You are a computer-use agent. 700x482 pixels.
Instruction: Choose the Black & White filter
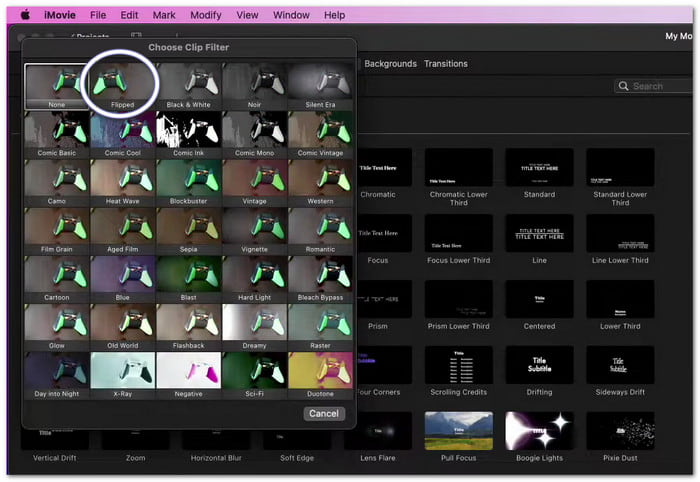click(x=188, y=86)
